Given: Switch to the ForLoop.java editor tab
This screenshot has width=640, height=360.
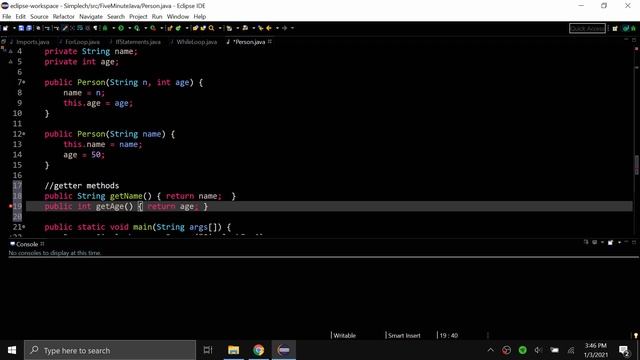Looking at the screenshot, I should (x=80, y=42).
